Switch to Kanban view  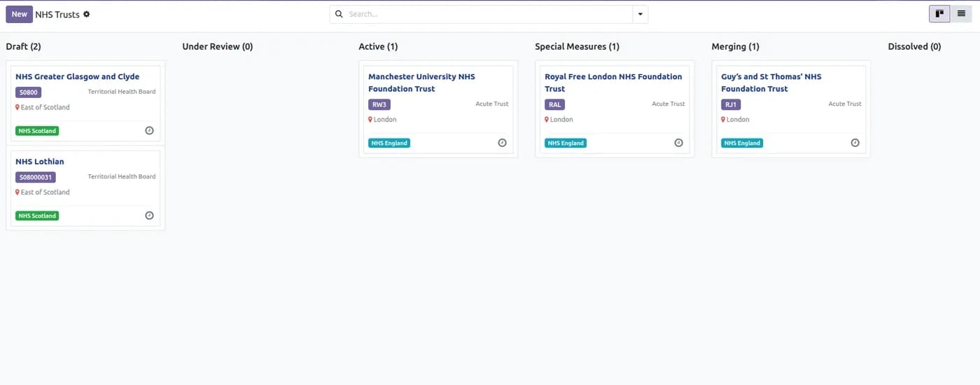939,14
